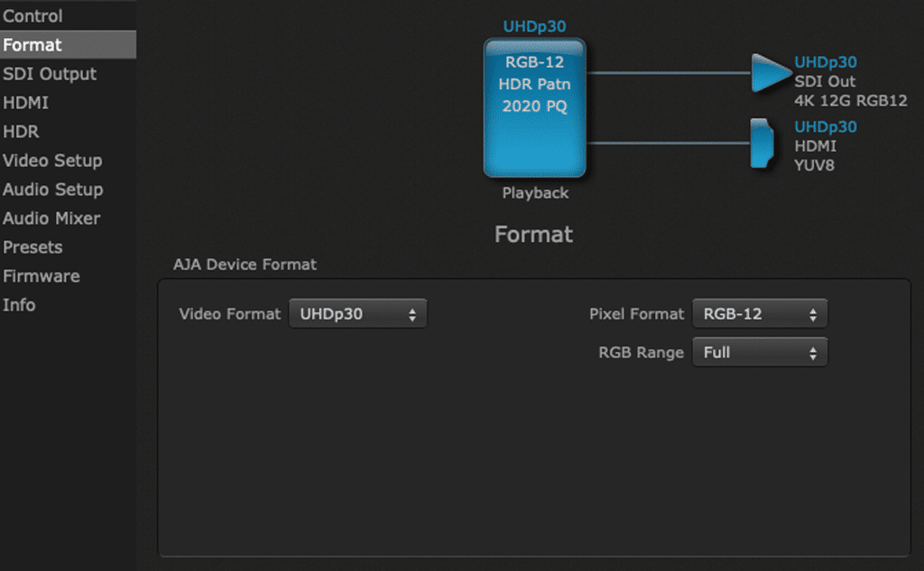Open the Control panel in sidebar
924x571 pixels.
(32, 16)
